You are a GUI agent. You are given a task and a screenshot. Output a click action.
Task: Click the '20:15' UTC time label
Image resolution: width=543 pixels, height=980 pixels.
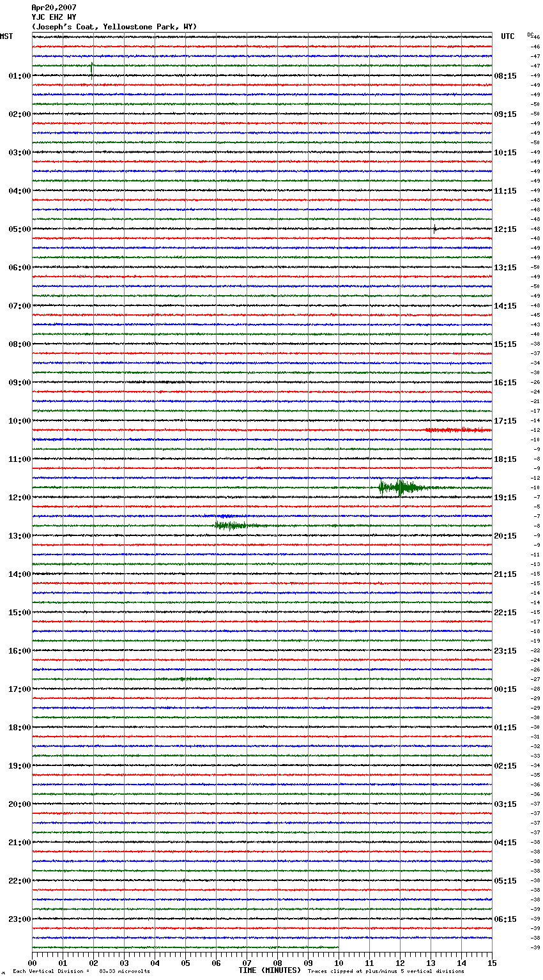tap(505, 536)
